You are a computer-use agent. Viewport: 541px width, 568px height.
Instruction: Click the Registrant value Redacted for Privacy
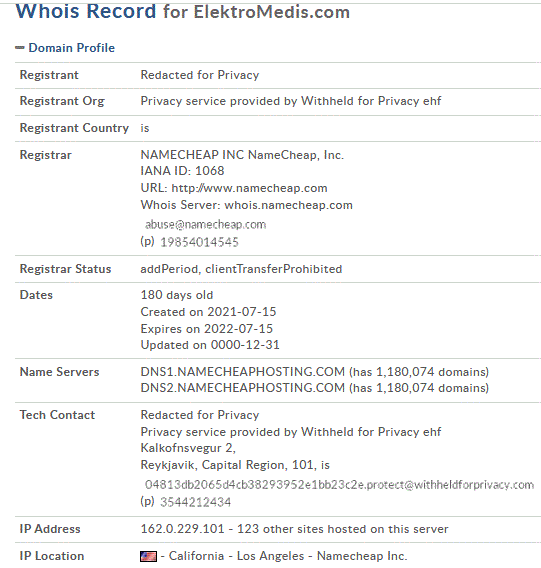pyautogui.click(x=200, y=75)
